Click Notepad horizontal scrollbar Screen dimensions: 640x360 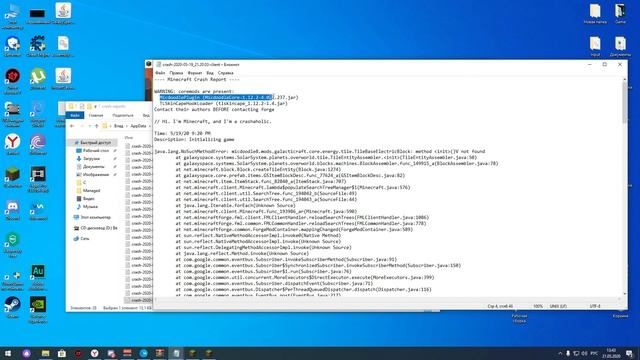(388, 299)
